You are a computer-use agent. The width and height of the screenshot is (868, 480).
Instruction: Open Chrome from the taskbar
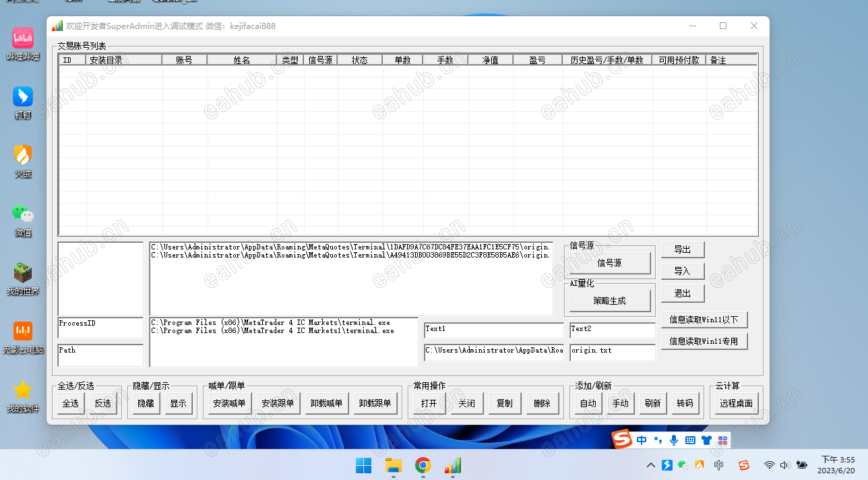point(423,465)
